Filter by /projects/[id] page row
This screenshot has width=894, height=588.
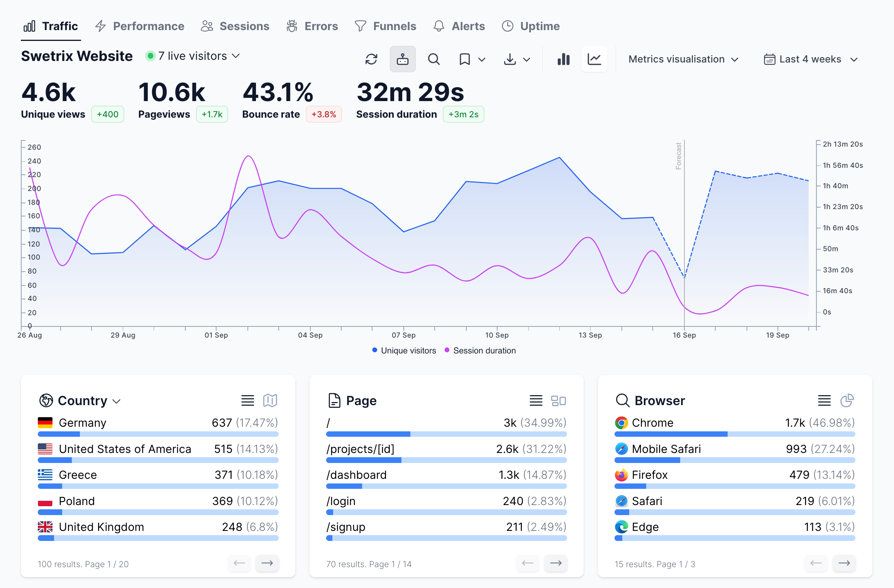(447, 452)
